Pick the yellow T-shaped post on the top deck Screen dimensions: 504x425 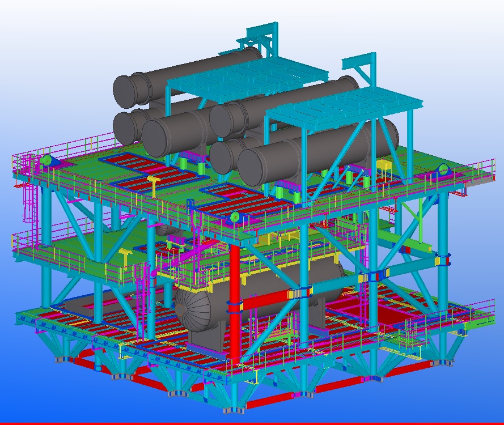pos(154,185)
